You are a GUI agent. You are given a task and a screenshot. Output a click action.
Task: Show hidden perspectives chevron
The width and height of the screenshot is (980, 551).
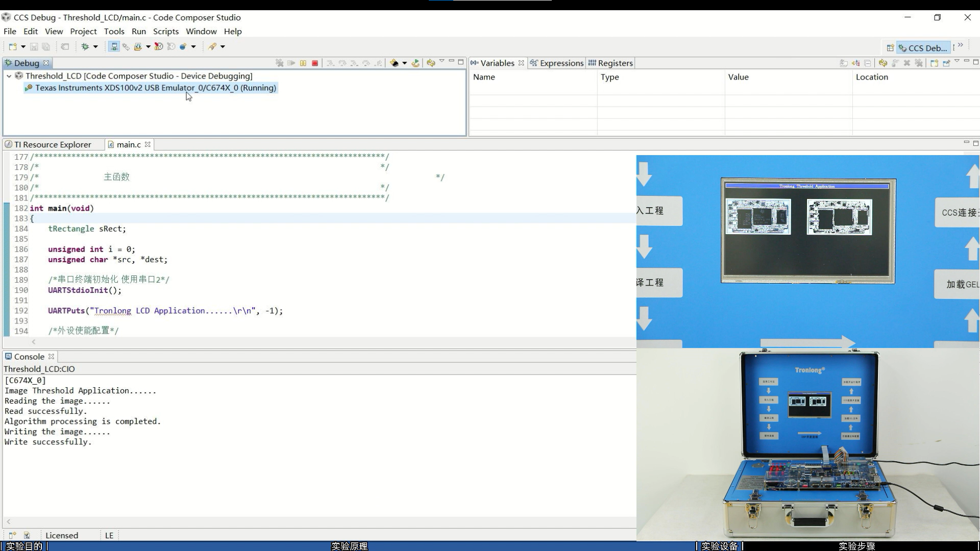[x=961, y=45]
